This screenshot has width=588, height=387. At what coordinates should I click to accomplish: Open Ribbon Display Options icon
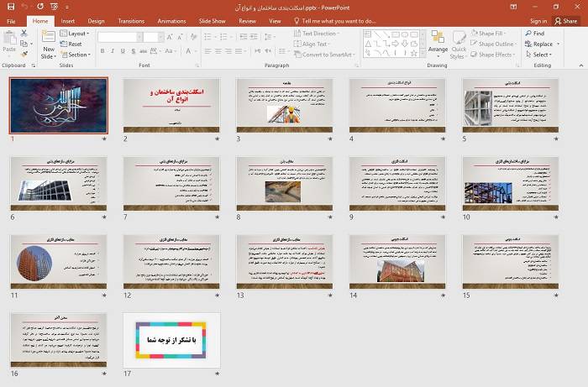[514, 7]
